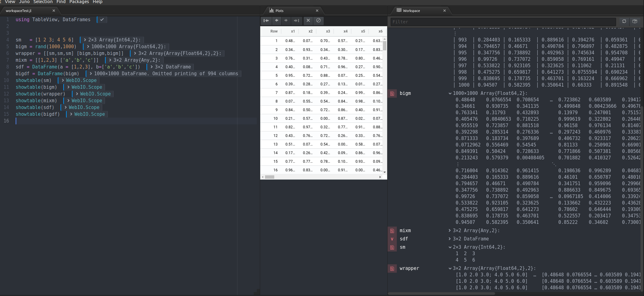Expand inline result 2×3 Array on line 4
Screen dimensions: 644x296
click(x=85, y=40)
